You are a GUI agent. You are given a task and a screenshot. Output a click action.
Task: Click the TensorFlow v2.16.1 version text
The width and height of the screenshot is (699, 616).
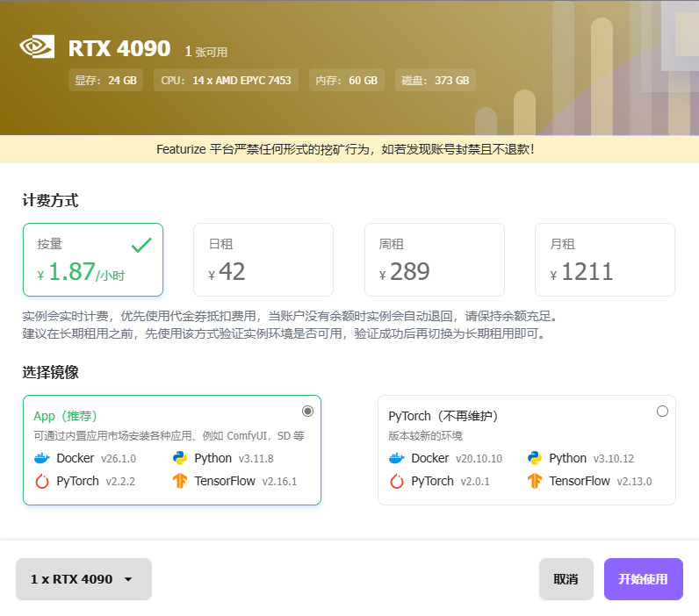coord(279,482)
